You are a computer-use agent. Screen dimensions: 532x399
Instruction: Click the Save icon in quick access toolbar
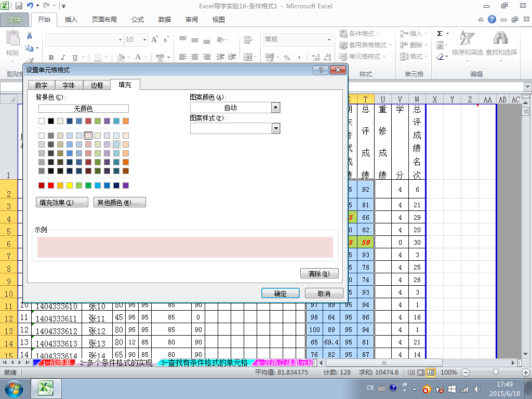18,6
